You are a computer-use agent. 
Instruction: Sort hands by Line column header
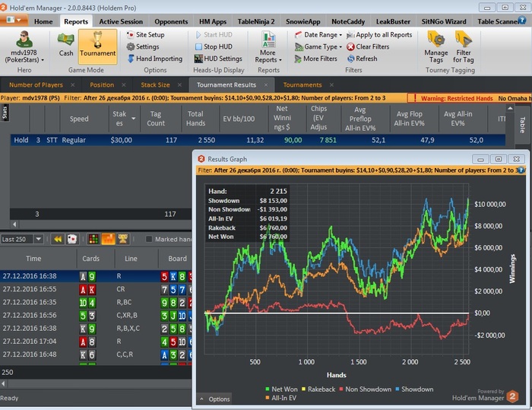(131, 259)
